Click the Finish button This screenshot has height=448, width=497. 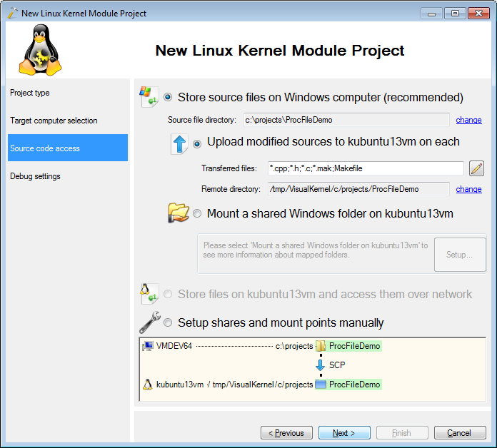coord(402,432)
